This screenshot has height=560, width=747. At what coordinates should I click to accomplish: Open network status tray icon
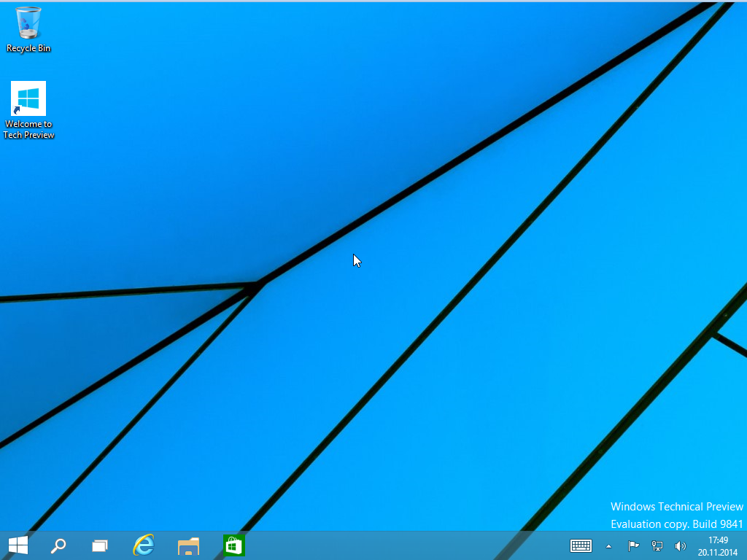657,546
